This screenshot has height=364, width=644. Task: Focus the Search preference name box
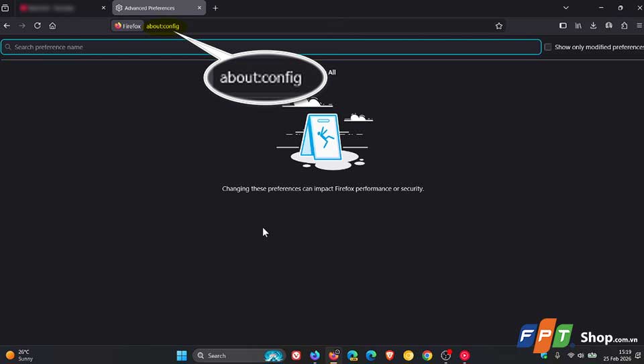[271, 47]
